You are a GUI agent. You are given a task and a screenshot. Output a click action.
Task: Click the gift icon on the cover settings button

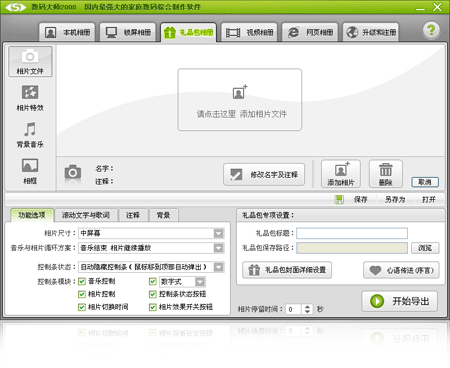[254, 270]
